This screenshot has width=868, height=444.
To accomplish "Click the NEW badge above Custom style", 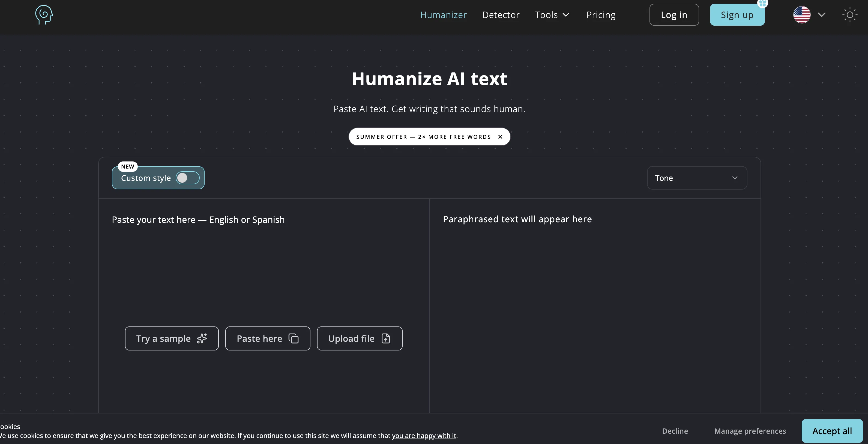I will [x=127, y=166].
